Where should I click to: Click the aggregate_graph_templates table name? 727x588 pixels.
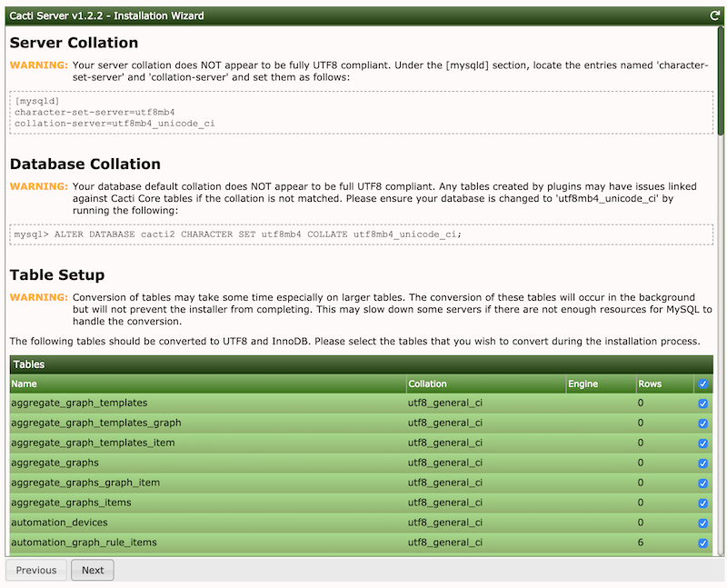tap(79, 403)
